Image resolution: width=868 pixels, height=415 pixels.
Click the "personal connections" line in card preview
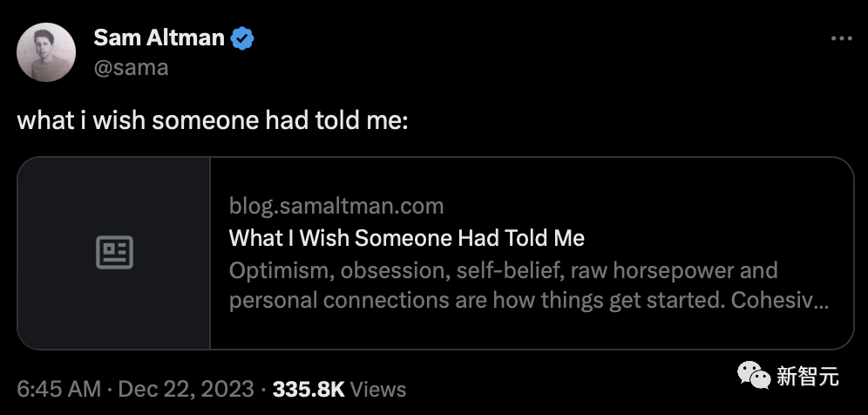[322, 301]
